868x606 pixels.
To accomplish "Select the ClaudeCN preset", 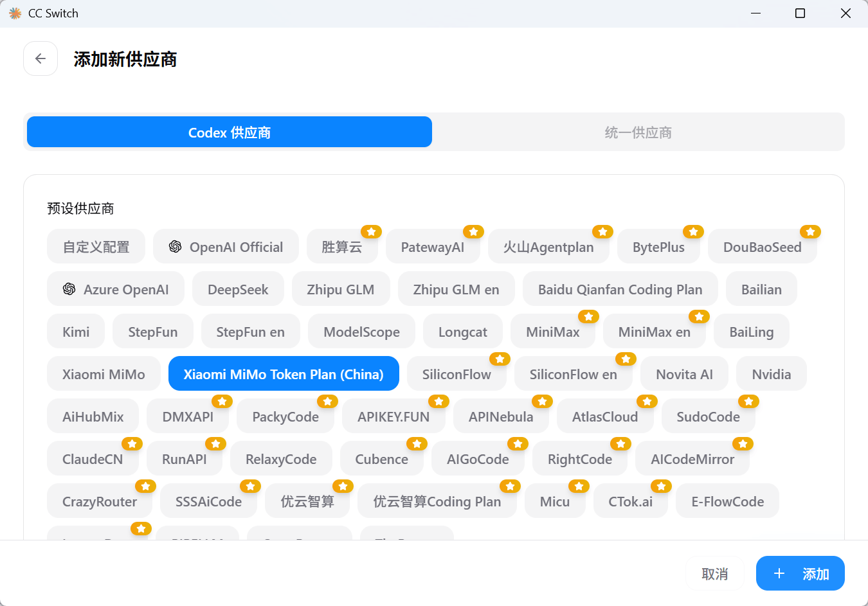I will coord(93,459).
